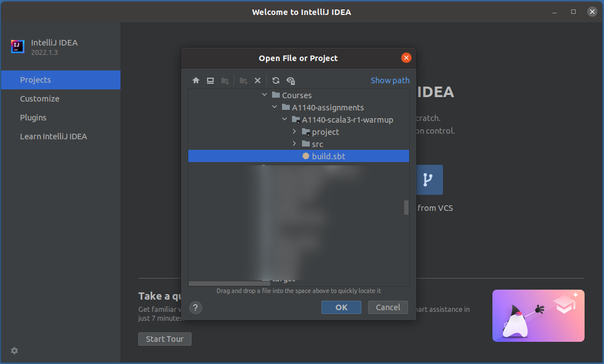Expand the src folder
Image resolution: width=604 pixels, height=364 pixels.
click(295, 144)
